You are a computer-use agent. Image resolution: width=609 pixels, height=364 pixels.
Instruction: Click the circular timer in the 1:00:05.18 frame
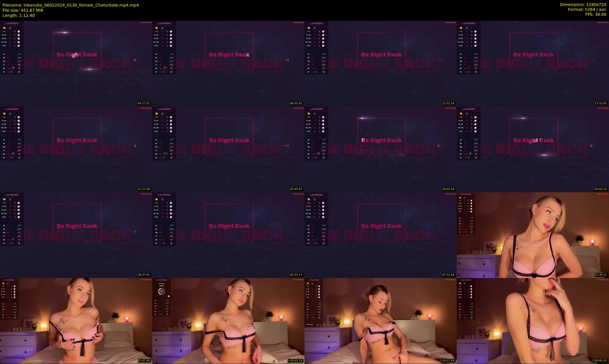(x=161, y=291)
